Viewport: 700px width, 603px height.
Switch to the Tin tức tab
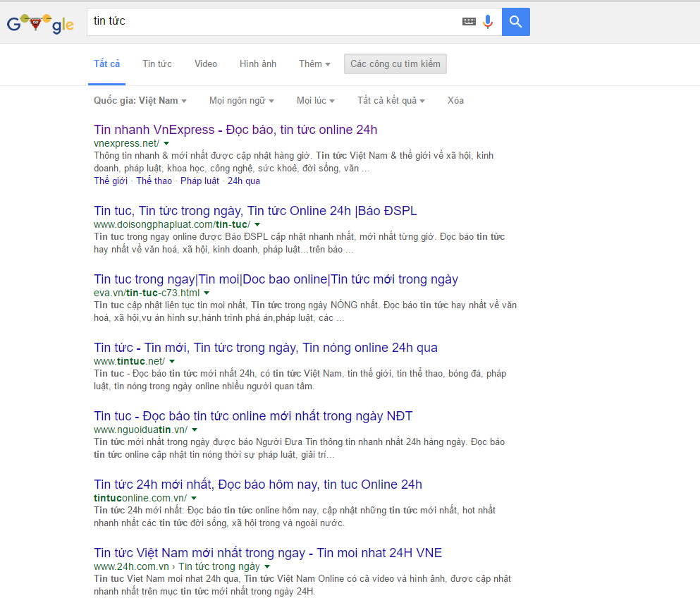coord(156,63)
